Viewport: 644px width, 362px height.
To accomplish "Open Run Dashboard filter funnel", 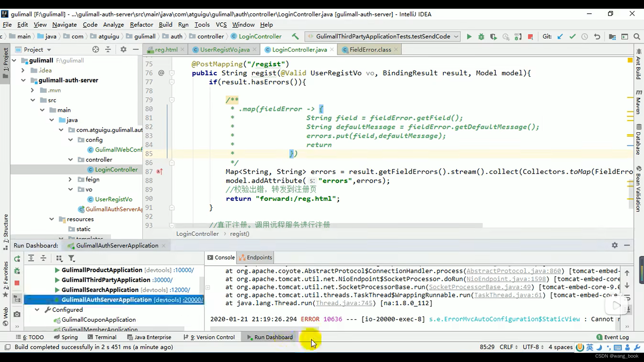I will pyautogui.click(x=71, y=258).
